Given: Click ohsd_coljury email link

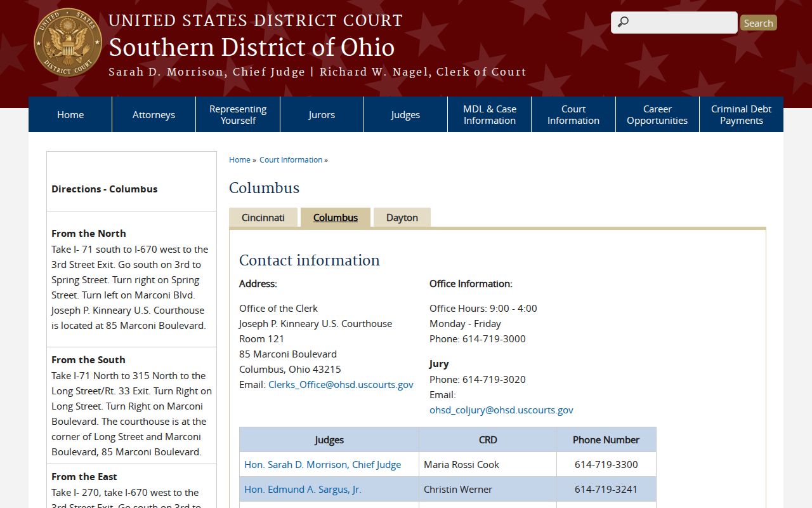Looking at the screenshot, I should click(501, 410).
